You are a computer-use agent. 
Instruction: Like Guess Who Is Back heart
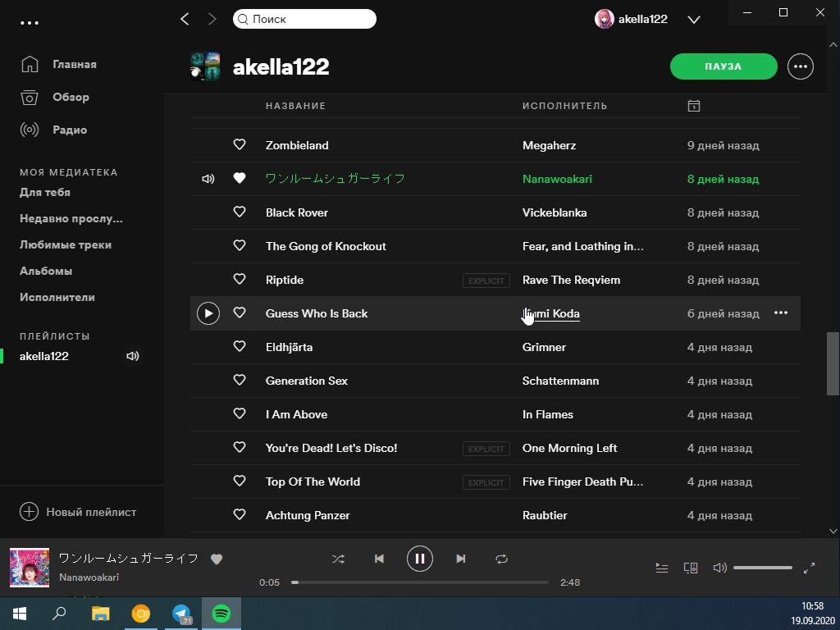(240, 313)
